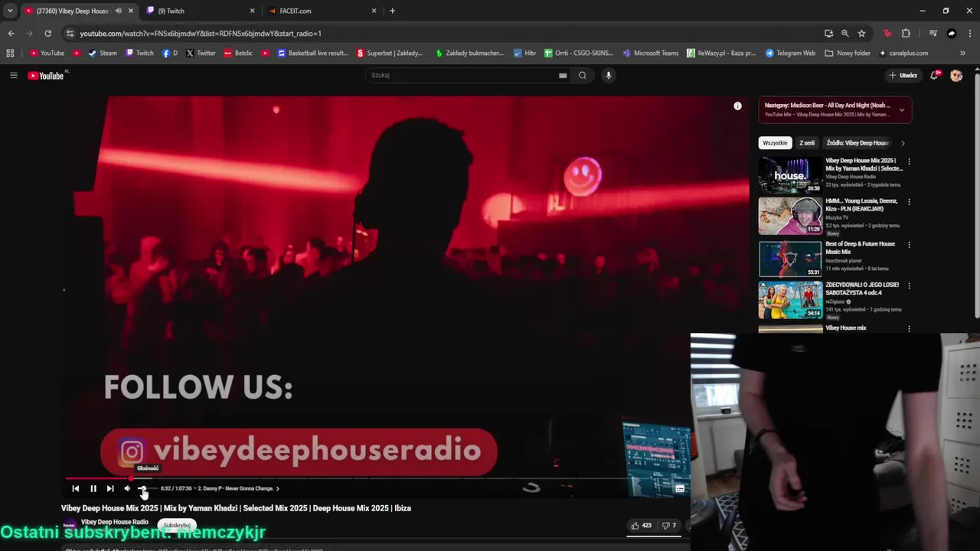This screenshot has height=551, width=980.
Task: Expand the Następny playlist panel chevron
Action: tap(901, 109)
